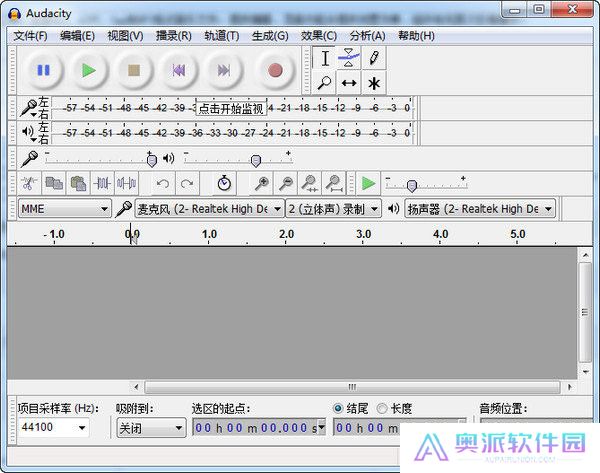Screen dimensions: 600x473
Task: Select the 结尾 radio button
Action: click(x=338, y=408)
